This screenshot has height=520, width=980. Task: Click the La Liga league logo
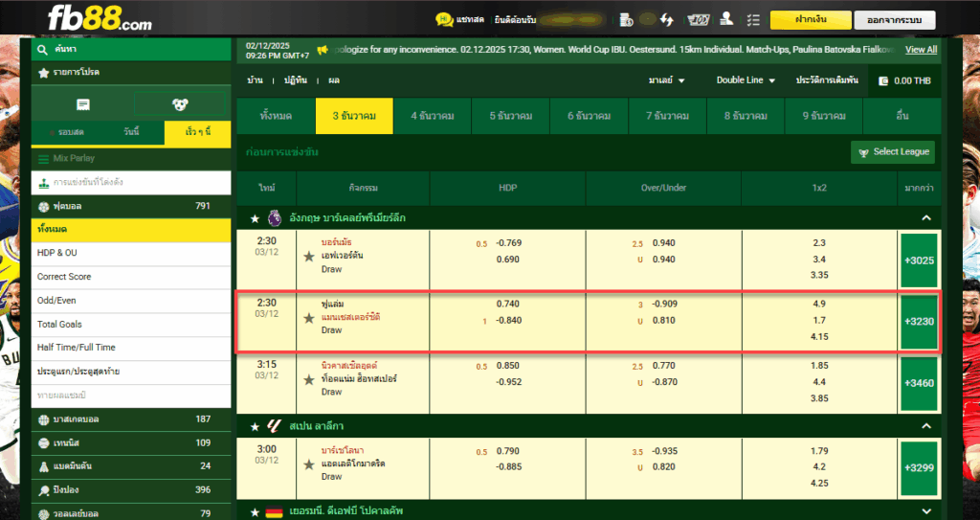tap(275, 426)
